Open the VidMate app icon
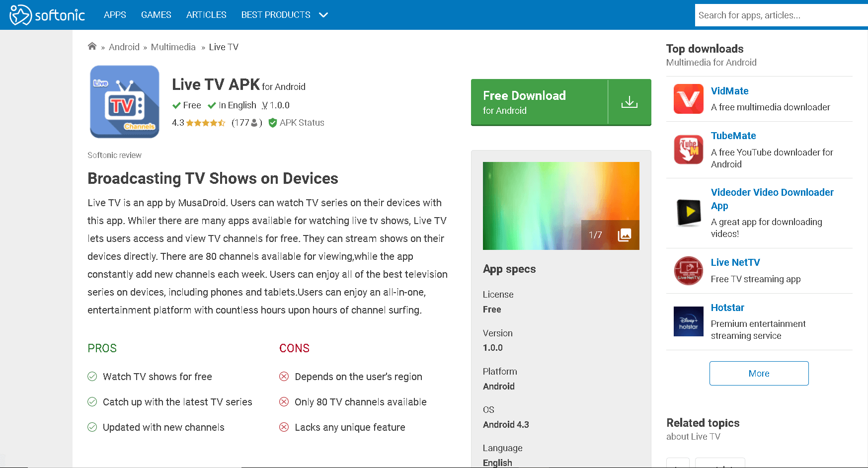Screen dimensions: 868x468 click(x=688, y=99)
